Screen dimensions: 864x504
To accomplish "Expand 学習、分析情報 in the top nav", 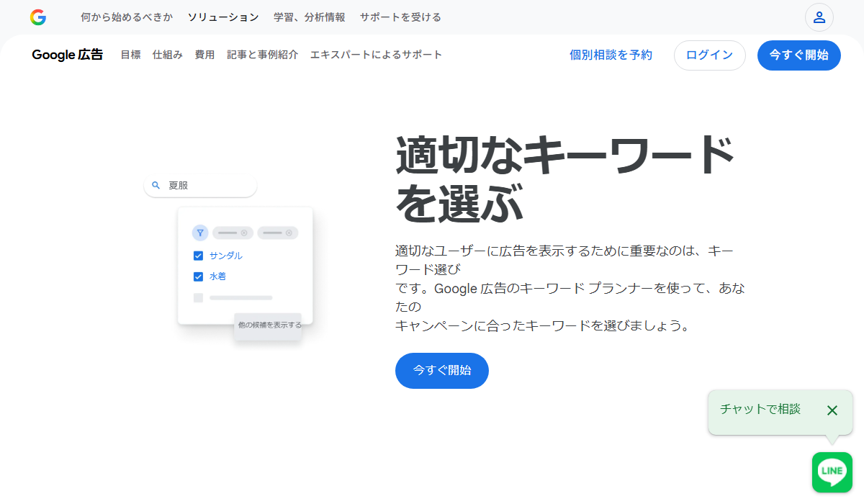I will click(309, 17).
